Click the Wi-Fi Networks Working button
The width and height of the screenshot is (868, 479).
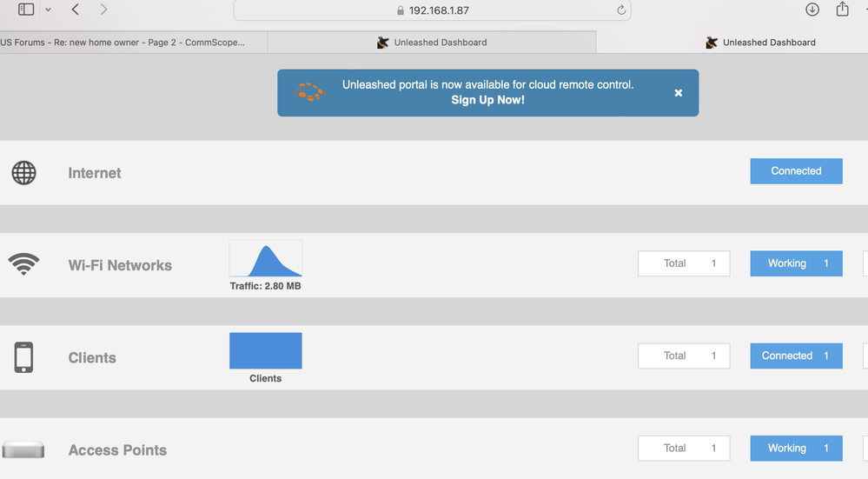[796, 263]
